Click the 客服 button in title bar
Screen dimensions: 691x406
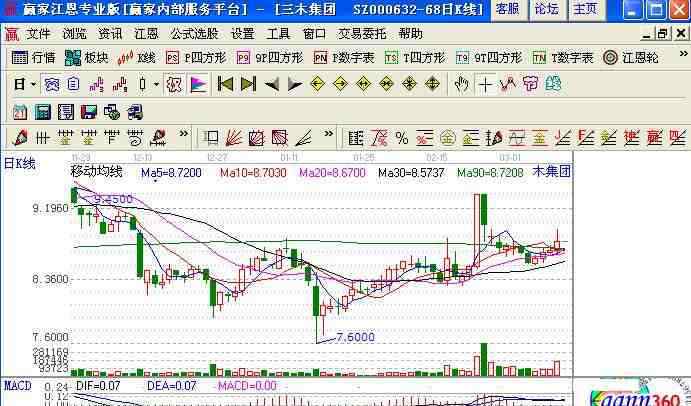click(508, 9)
